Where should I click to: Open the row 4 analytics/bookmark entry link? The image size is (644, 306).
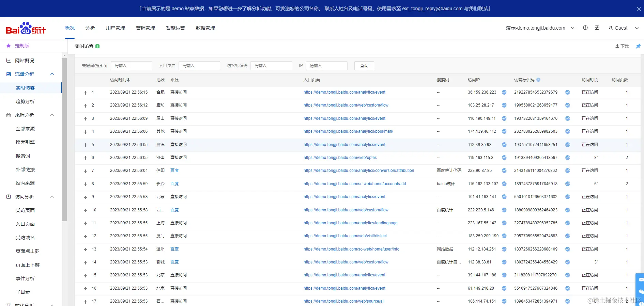pyautogui.click(x=348, y=131)
